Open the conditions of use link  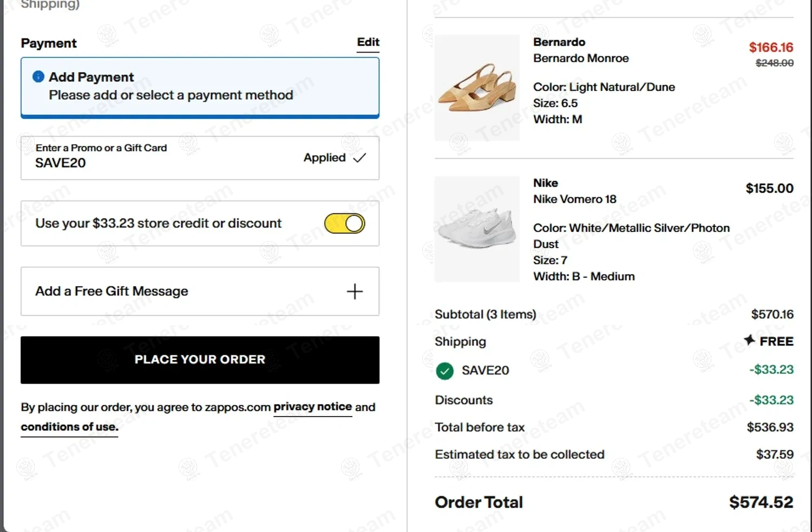69,427
